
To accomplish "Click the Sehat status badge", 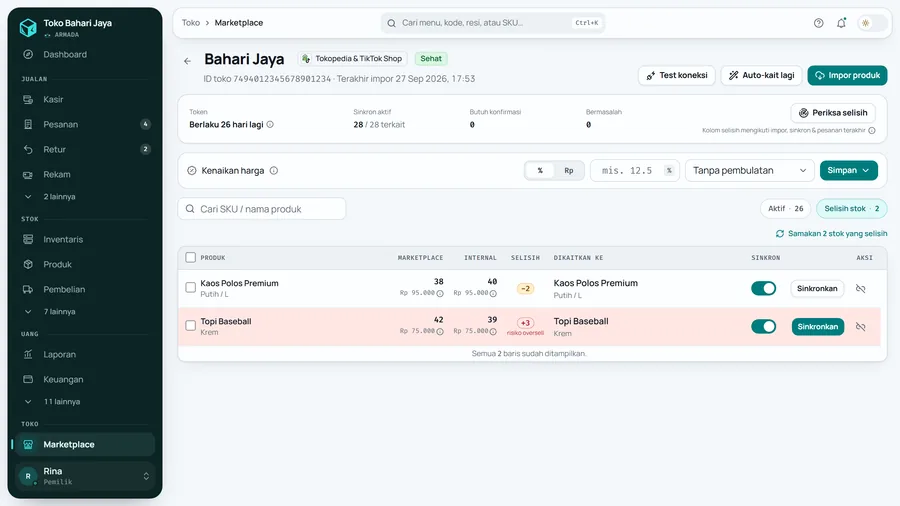I will pos(431,59).
